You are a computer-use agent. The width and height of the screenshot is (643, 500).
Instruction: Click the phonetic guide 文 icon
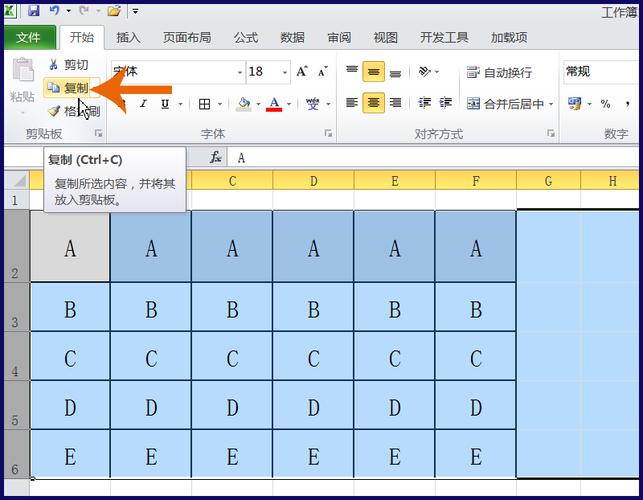pos(312,104)
